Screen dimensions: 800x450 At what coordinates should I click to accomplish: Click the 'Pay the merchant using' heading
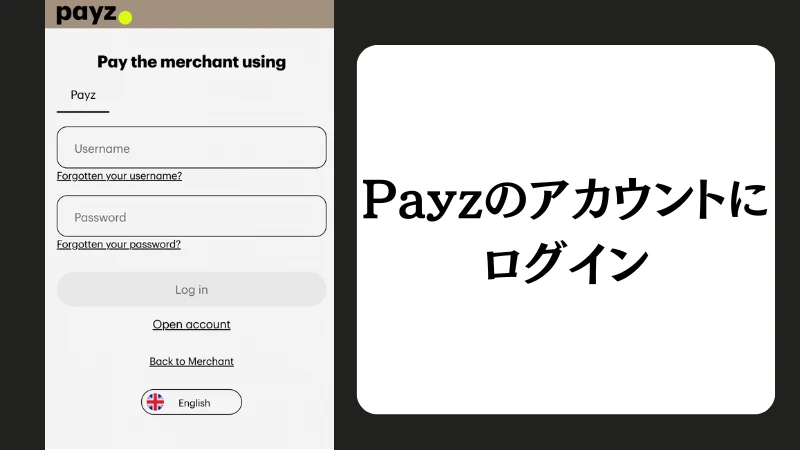[x=191, y=62]
